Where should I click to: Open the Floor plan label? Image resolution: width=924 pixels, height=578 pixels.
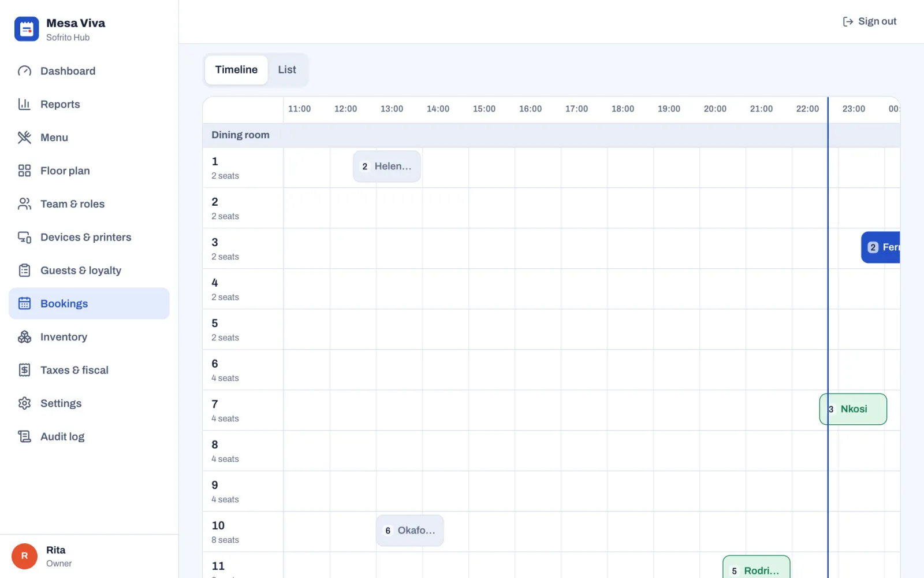pyautogui.click(x=65, y=171)
